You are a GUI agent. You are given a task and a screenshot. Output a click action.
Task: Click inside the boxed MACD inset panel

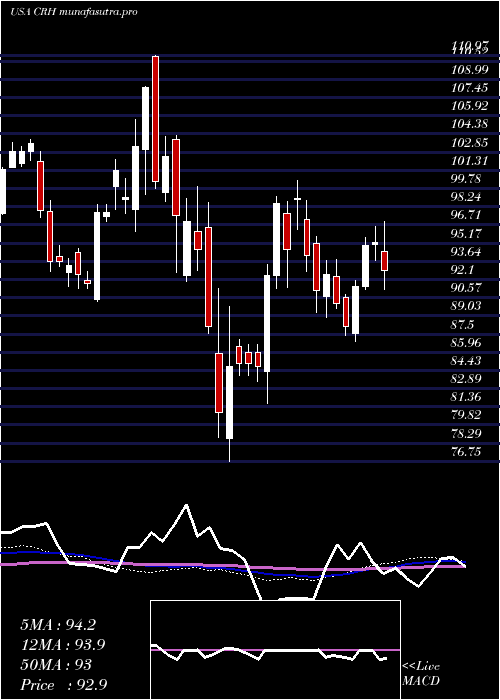[275, 650]
